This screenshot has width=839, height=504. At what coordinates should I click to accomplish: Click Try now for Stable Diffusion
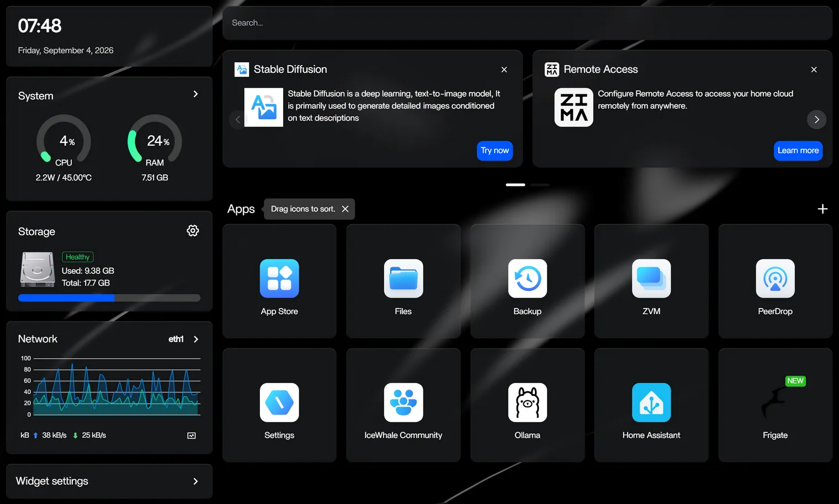pyautogui.click(x=495, y=151)
